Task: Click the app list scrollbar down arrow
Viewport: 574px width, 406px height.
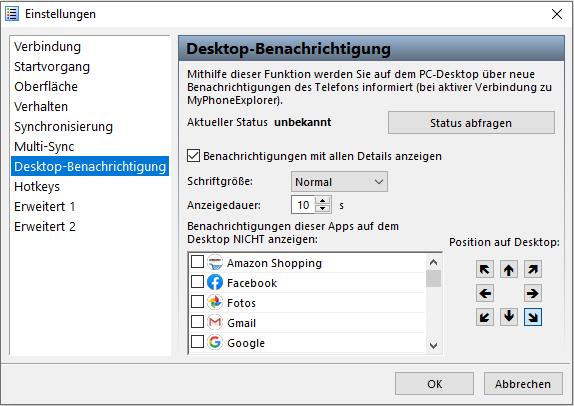Action: [433, 345]
